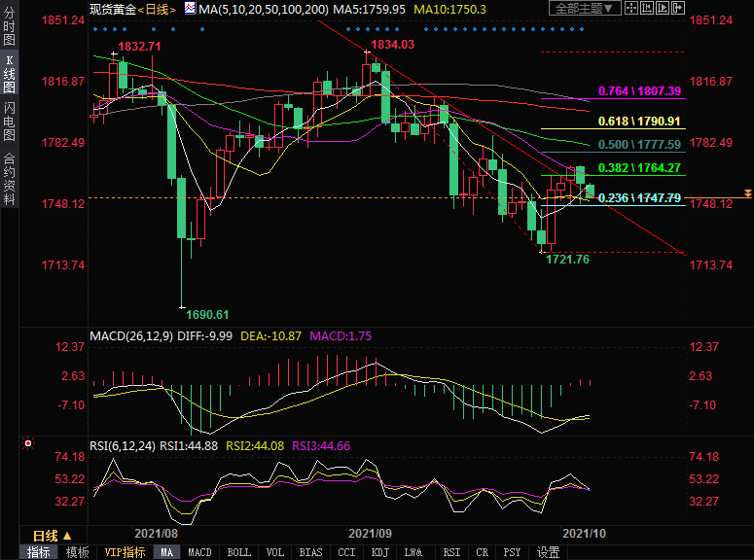Click the 设置 settings button
The image size is (754, 560).
point(548,552)
